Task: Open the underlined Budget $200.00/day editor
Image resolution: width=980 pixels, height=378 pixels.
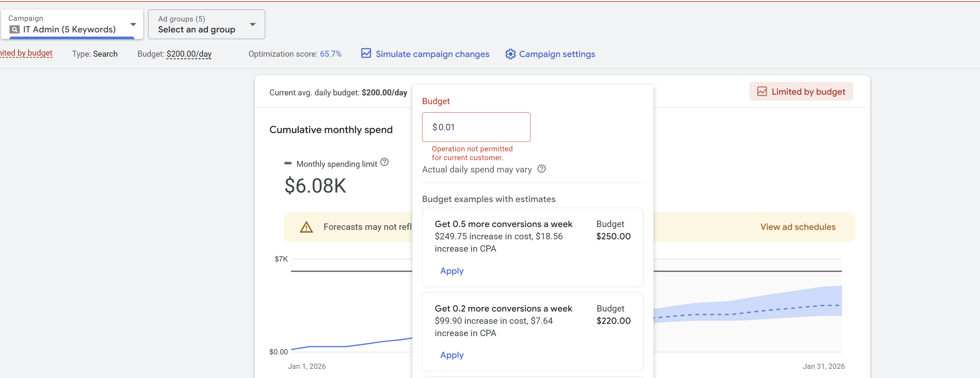Action: pos(189,54)
